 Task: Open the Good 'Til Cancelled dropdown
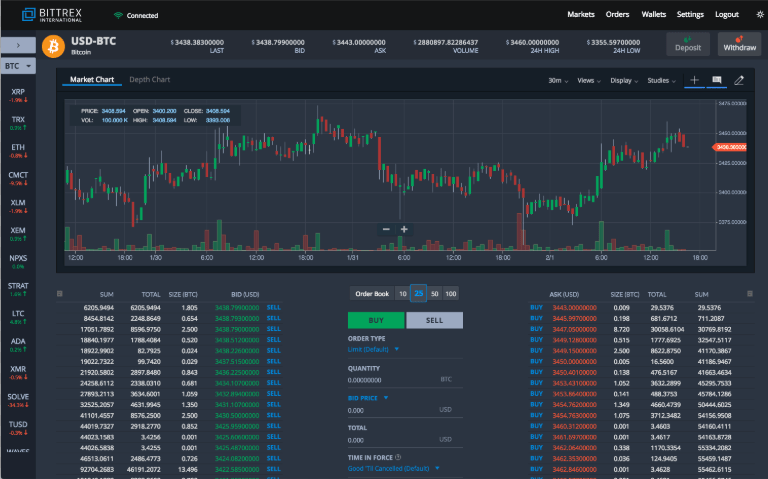pos(394,468)
